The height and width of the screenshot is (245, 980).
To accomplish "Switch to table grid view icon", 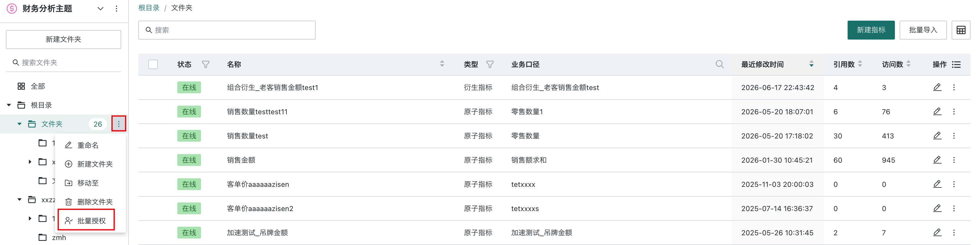I will (960, 30).
